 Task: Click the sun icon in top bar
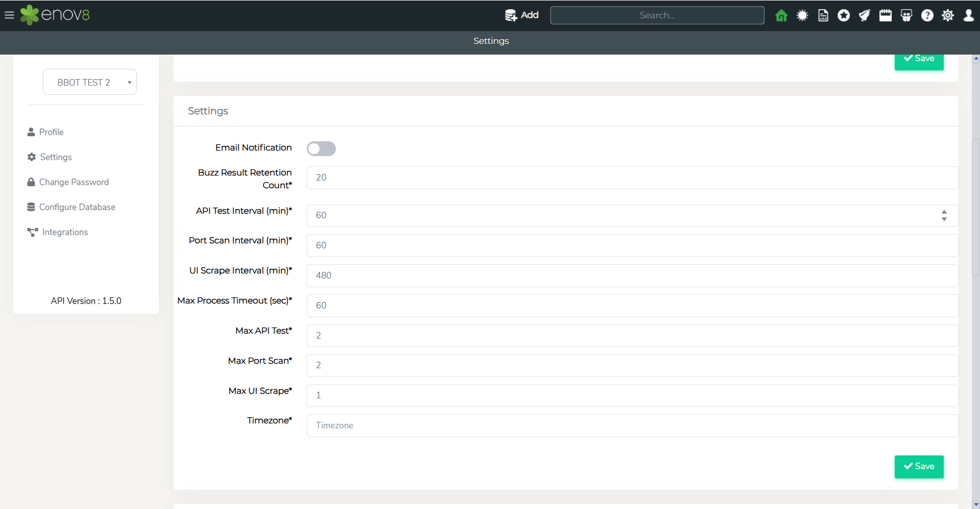802,15
